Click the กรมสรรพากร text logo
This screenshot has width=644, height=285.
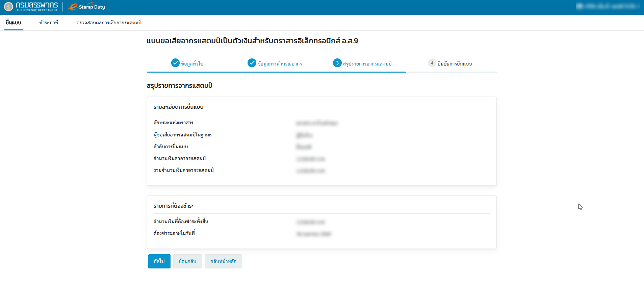[37, 6]
